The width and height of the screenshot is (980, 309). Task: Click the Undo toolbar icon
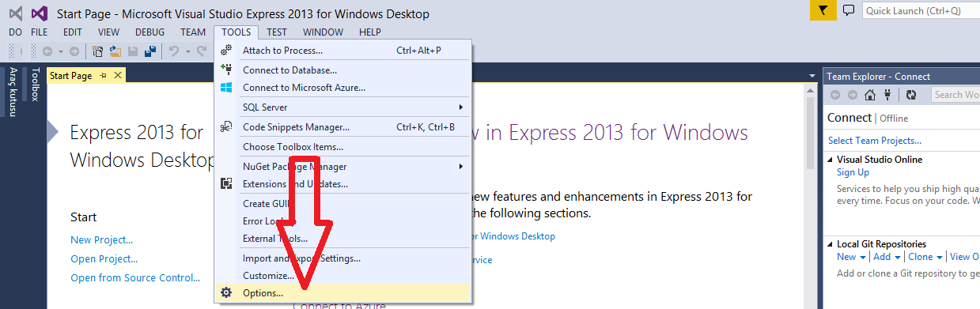click(174, 51)
